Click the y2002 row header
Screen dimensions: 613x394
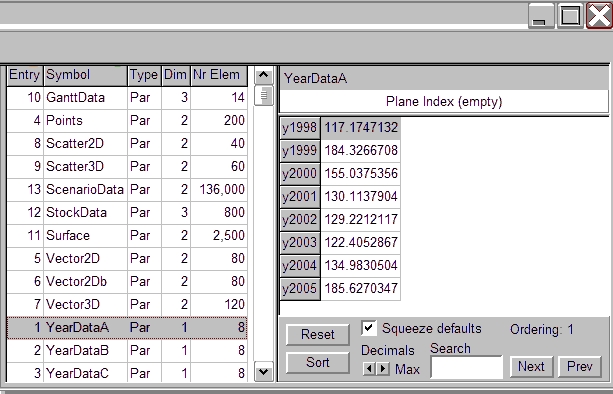[300, 220]
